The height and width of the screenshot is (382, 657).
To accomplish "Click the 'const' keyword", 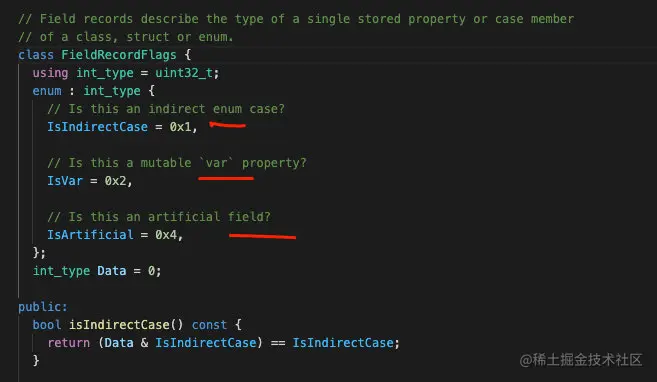I will [x=209, y=325].
